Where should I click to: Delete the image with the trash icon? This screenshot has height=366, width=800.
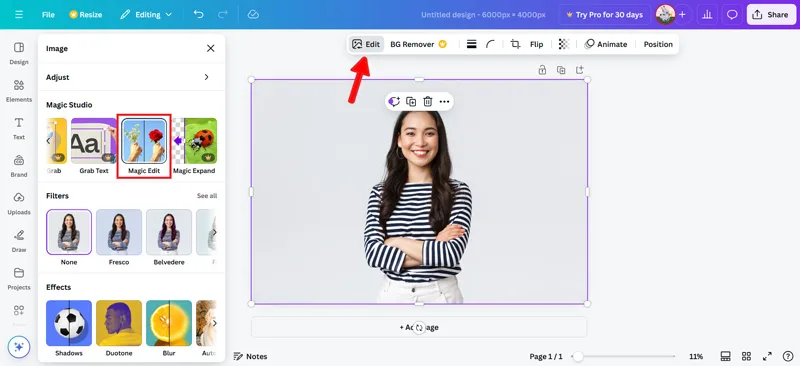click(428, 102)
